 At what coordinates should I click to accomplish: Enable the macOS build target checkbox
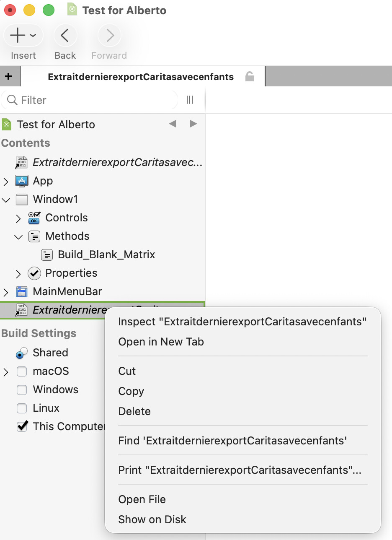click(21, 371)
